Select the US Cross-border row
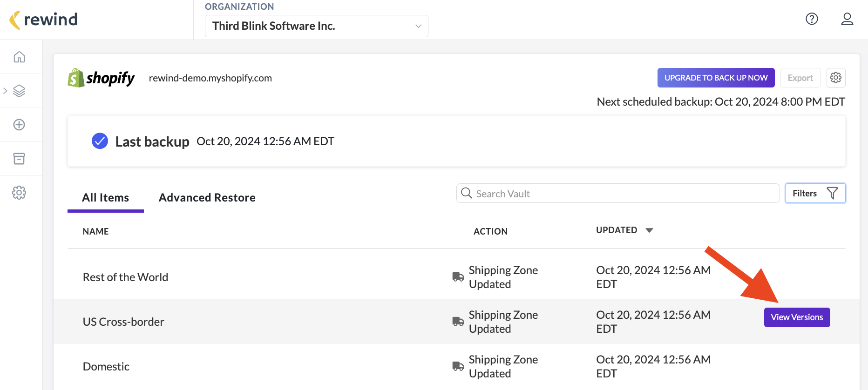 pos(456,322)
